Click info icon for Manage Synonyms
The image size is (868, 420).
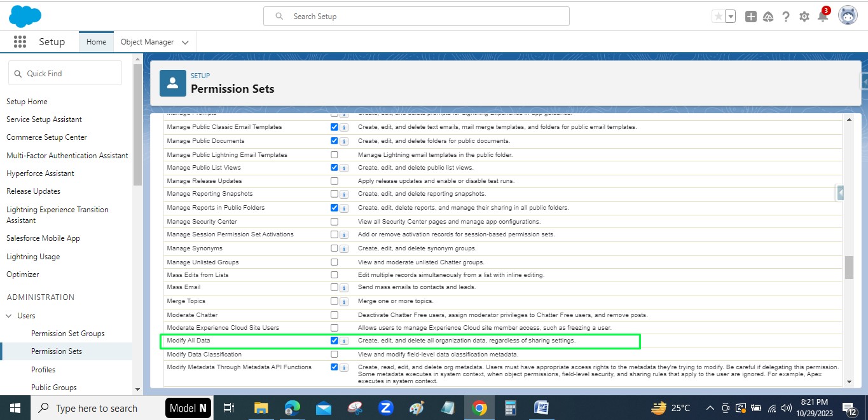[x=344, y=249]
